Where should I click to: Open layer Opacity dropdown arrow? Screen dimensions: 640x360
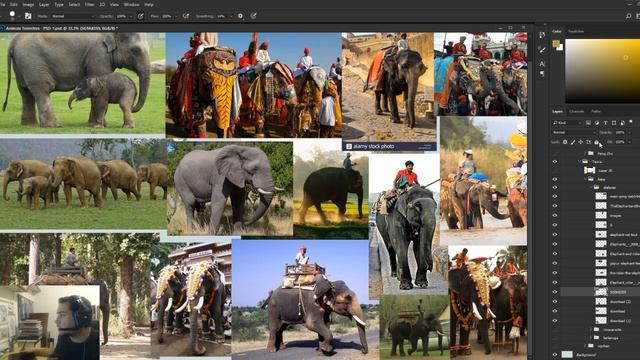pos(629,132)
